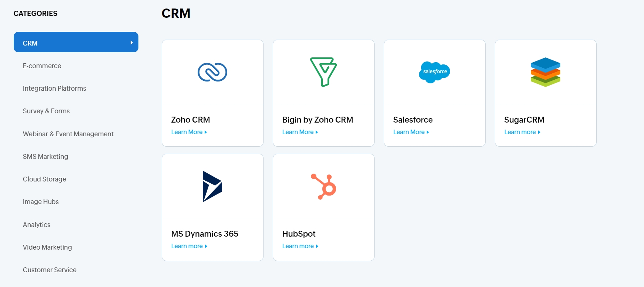Click the CATEGORIES sidebar heading
Screen dimensions: 644x287
pos(36,14)
